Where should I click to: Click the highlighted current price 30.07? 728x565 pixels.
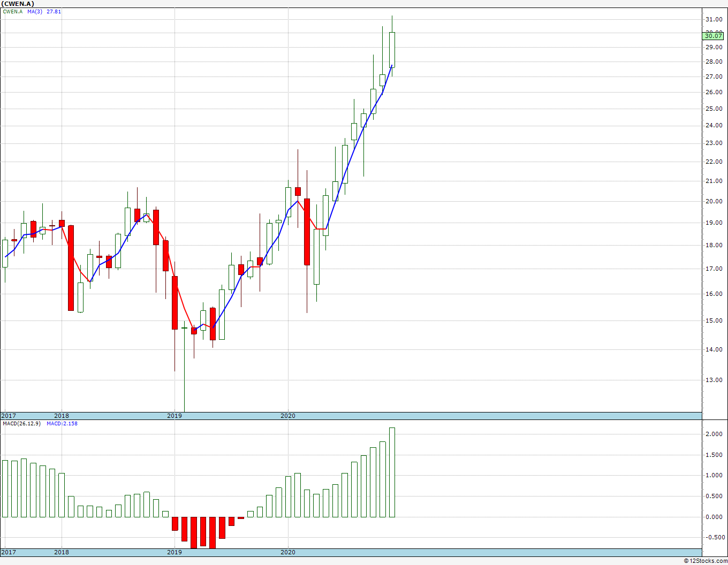coord(713,36)
